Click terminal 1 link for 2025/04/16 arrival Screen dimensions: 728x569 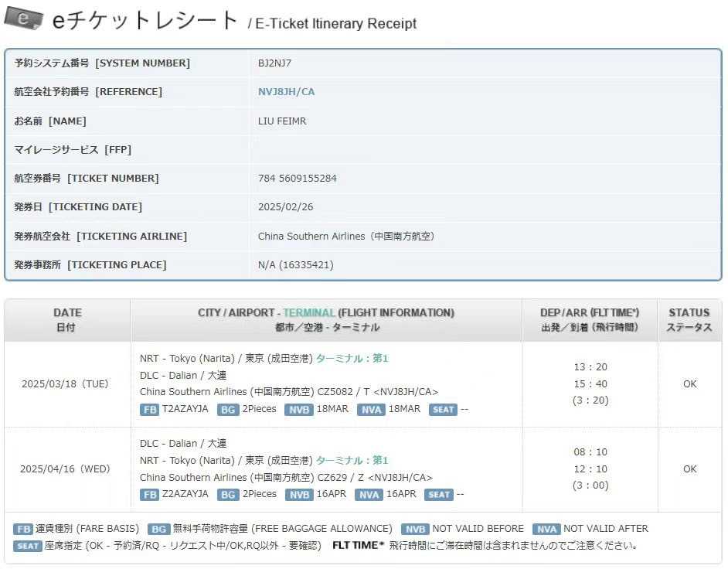(x=352, y=461)
